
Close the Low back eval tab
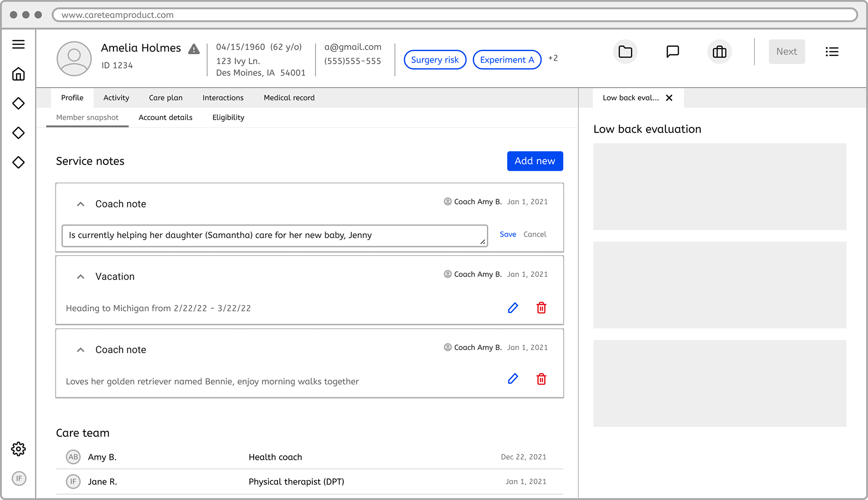click(669, 98)
